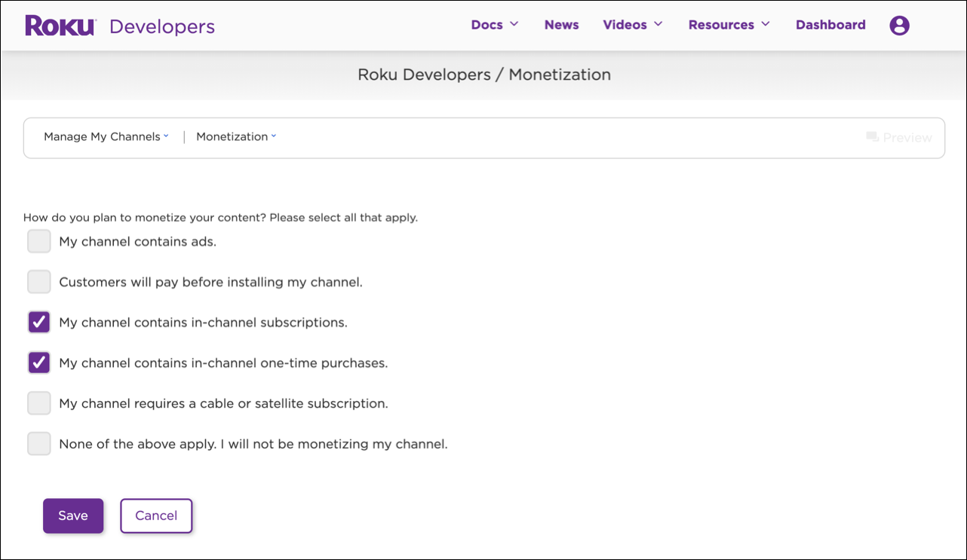Click the Save button
The image size is (967, 560).
(x=72, y=516)
